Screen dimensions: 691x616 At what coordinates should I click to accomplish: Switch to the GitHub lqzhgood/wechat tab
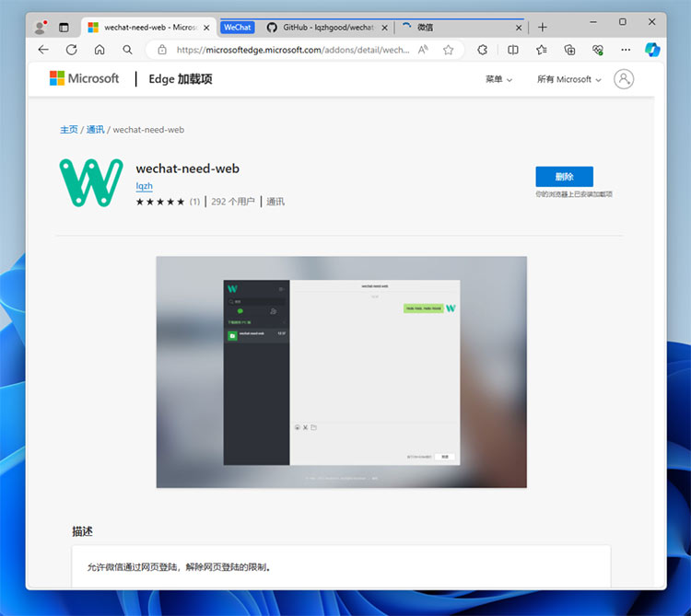(x=327, y=28)
